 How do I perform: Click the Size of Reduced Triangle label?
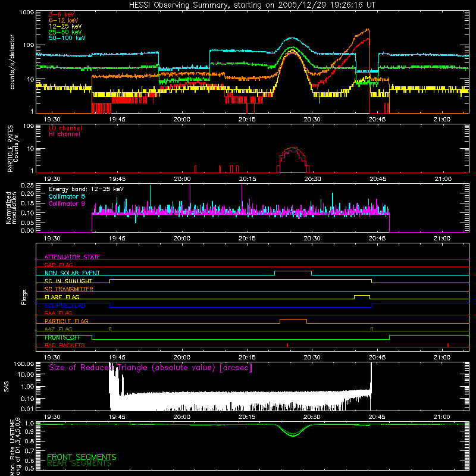click(x=151, y=368)
